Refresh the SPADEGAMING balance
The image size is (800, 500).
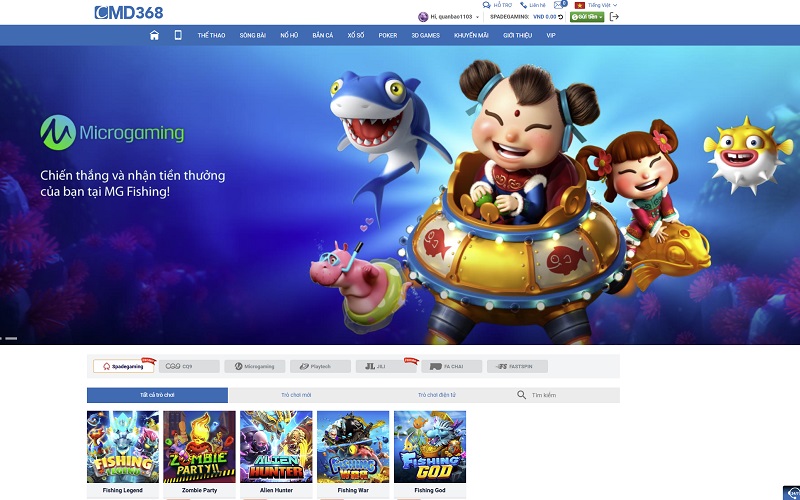pos(561,17)
